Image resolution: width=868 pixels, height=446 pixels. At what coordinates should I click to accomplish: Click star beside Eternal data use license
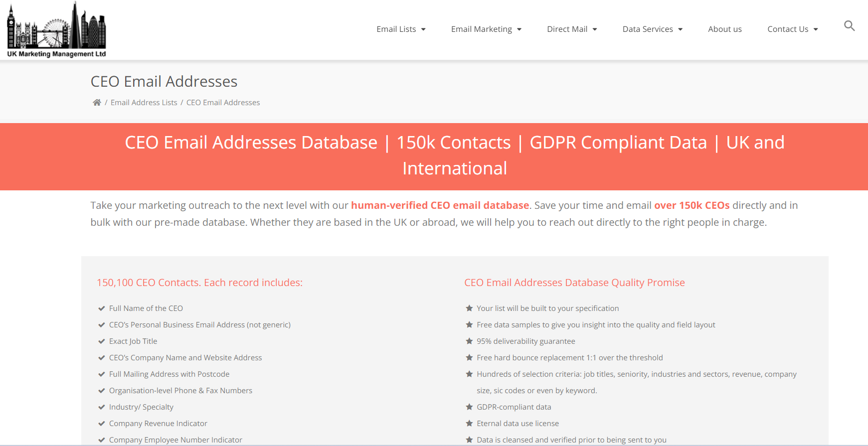(469, 424)
